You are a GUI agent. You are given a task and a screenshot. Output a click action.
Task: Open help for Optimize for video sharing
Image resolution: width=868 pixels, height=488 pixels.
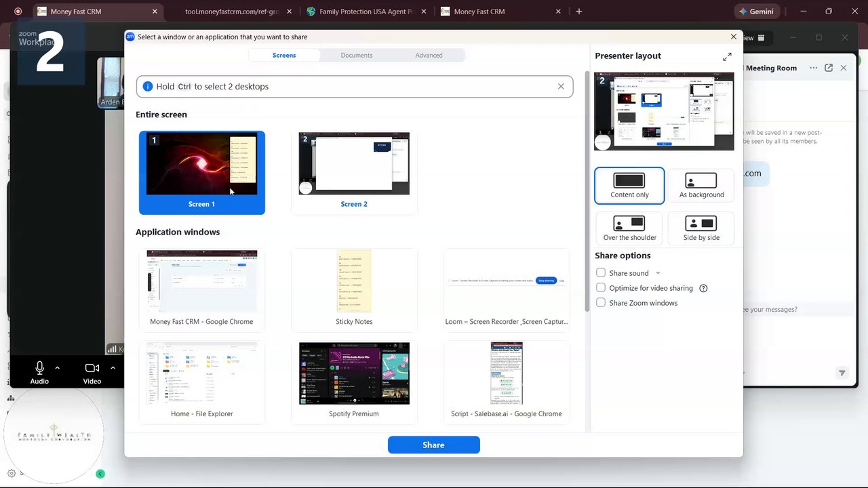tap(703, 288)
